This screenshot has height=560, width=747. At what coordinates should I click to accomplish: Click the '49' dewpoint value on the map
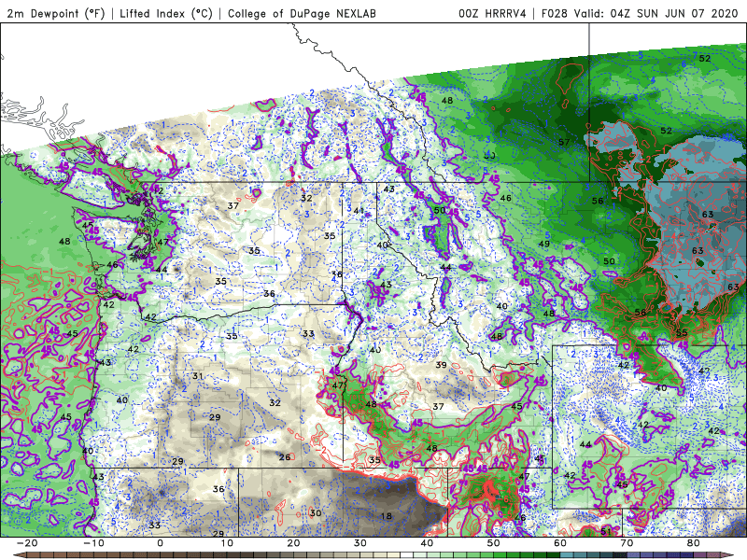pos(543,244)
